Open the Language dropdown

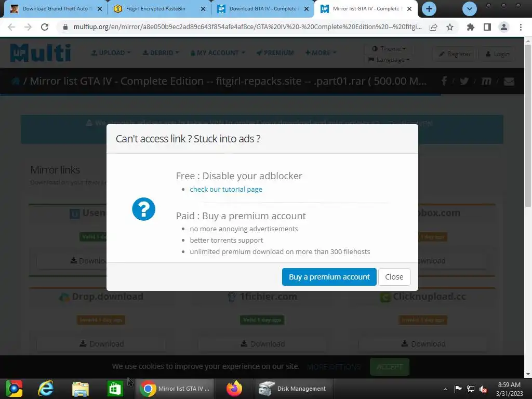[x=389, y=60]
